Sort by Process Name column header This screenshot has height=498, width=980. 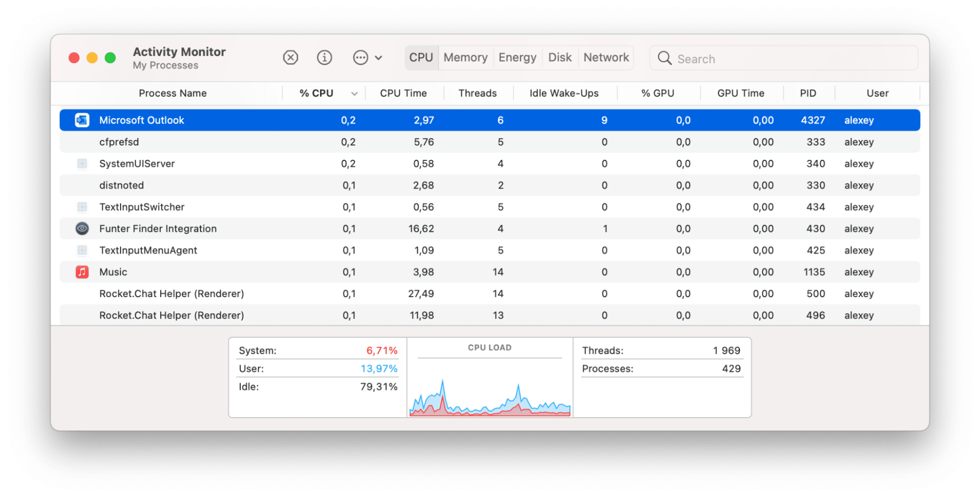coord(173,93)
